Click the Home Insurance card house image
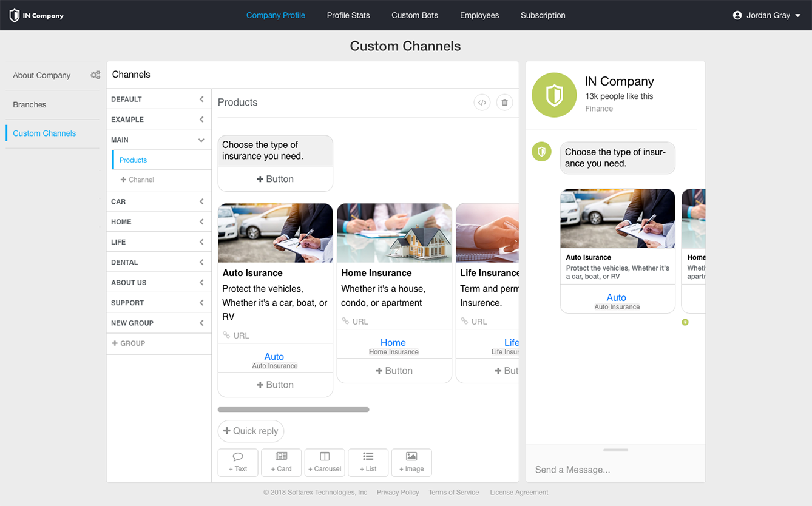Screen dimensions: 812x506 pos(394,233)
